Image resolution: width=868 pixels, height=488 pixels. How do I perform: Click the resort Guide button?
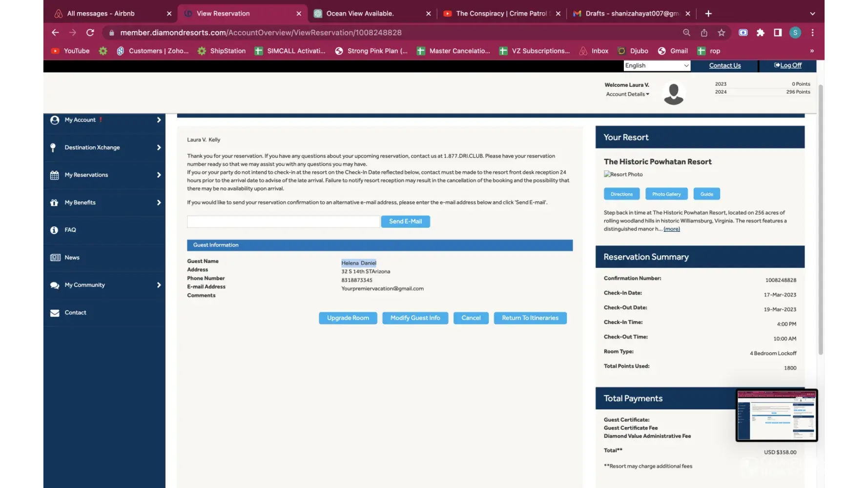[707, 194]
